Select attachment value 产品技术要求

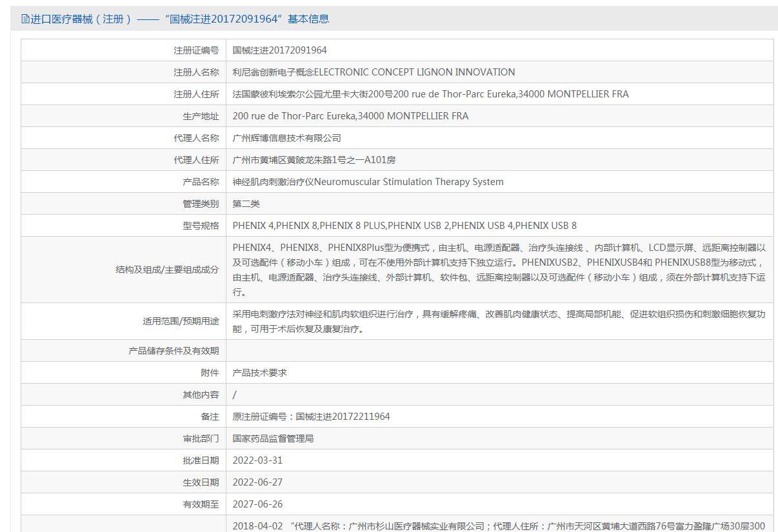coord(260,373)
